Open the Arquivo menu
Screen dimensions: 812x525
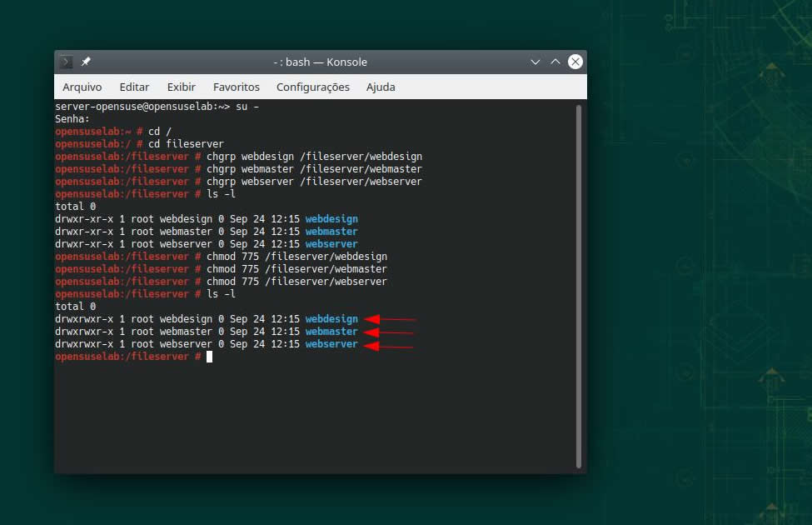(82, 87)
